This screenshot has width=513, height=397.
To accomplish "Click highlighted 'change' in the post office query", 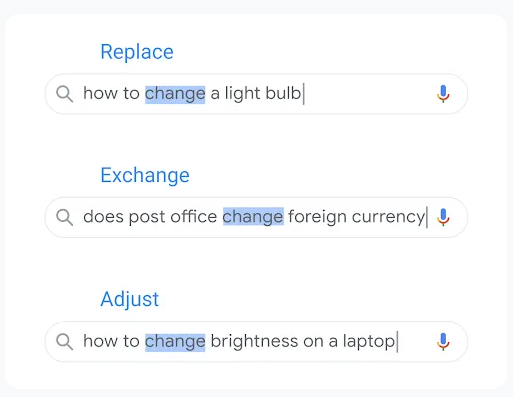I will pyautogui.click(x=253, y=217).
